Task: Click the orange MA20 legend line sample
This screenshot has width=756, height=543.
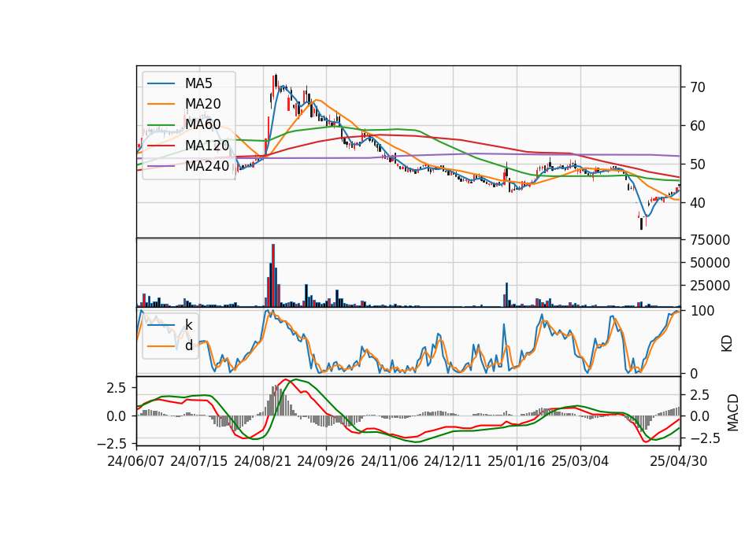Action: click(161, 104)
